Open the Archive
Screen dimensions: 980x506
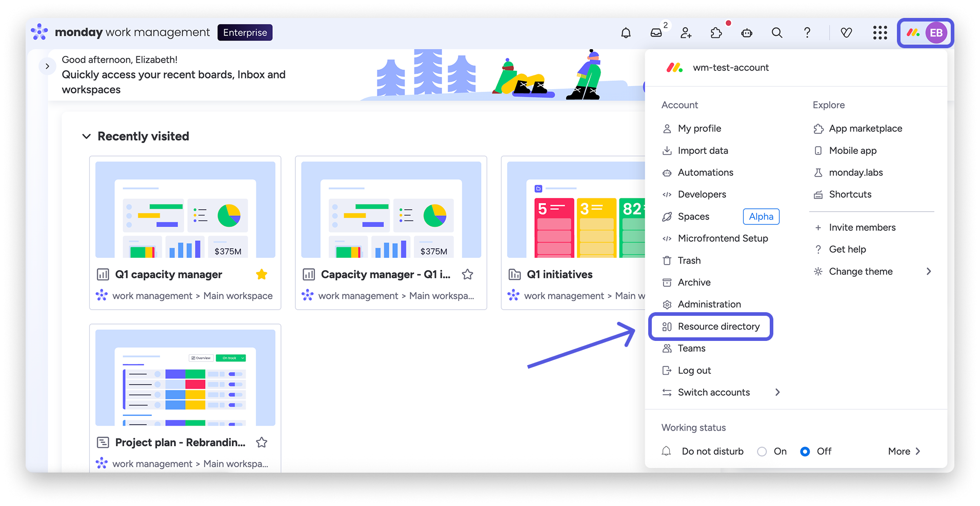[x=694, y=282]
